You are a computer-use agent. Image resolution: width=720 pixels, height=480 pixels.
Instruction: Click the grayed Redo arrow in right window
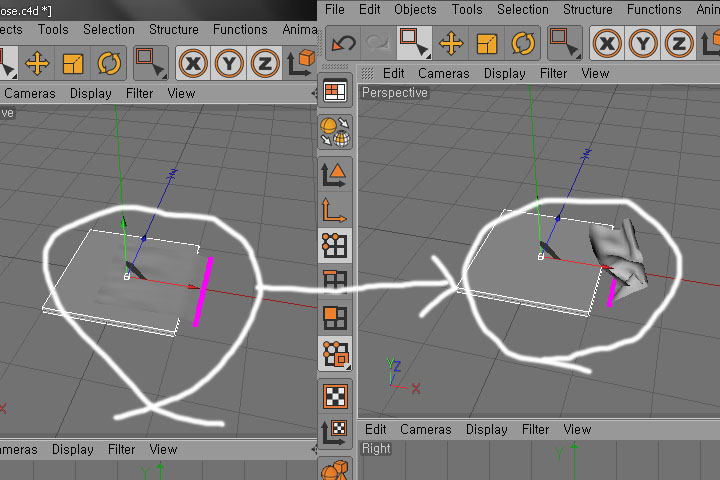click(378, 44)
